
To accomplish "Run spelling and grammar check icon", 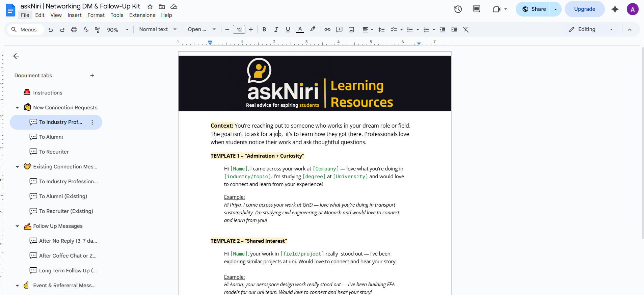I will coord(86,30).
